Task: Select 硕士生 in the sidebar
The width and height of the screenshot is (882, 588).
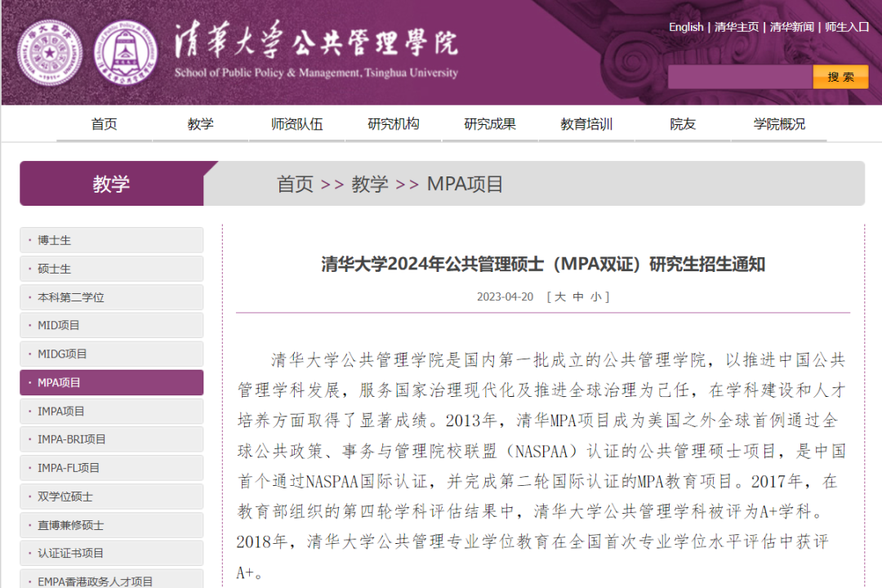Action: 111,269
